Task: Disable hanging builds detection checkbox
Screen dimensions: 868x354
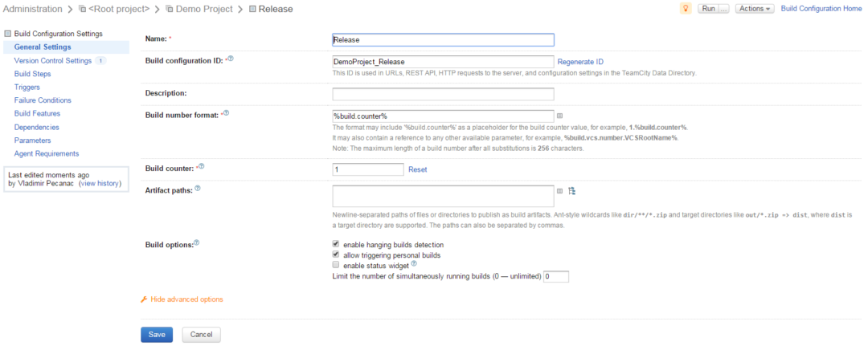Action: pos(336,244)
